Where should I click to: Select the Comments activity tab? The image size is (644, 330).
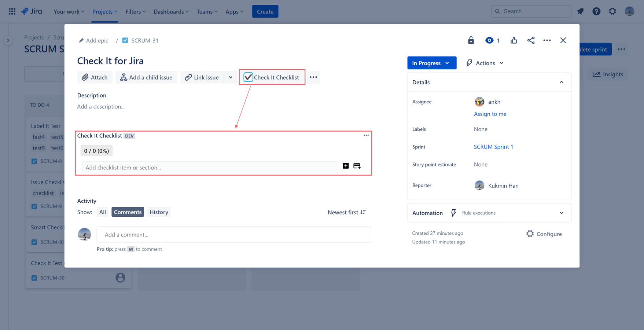(128, 212)
